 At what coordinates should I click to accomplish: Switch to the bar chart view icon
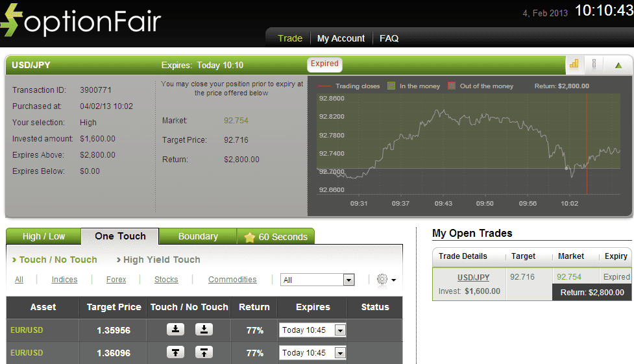pyautogui.click(x=574, y=64)
